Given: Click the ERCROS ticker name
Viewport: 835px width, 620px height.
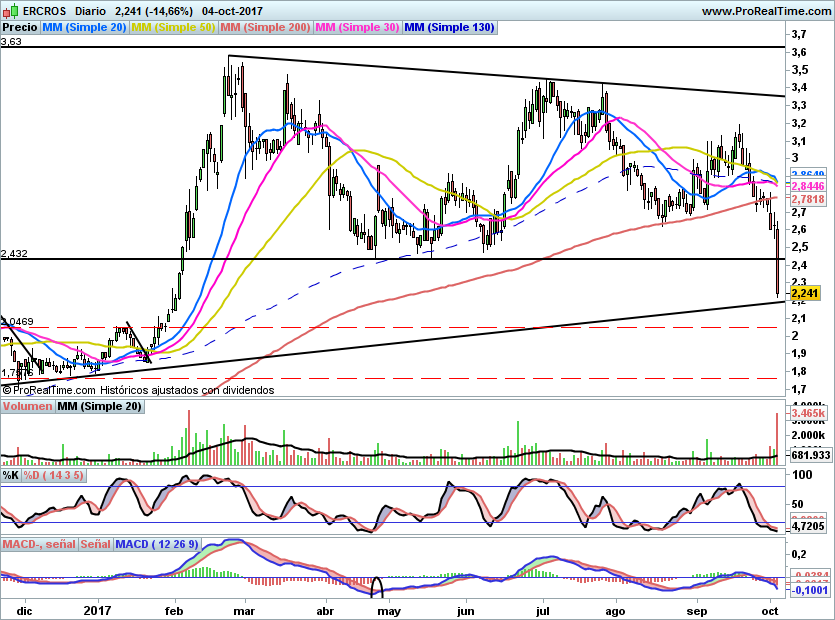Looking at the screenshot, I should [x=44, y=11].
